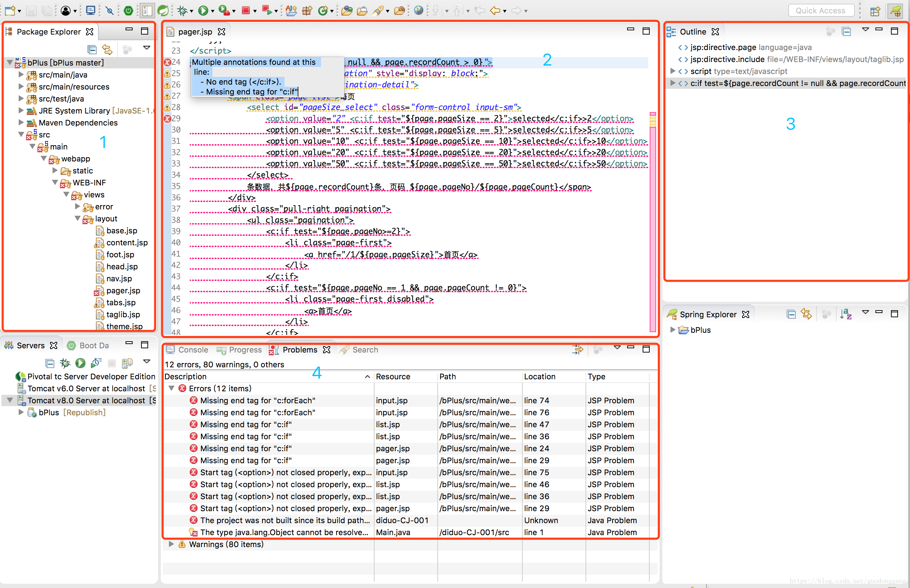Viewport: 910px width, 588px height.
Task: Expand the bPlus node in Spring Explorer
Action: (673, 330)
